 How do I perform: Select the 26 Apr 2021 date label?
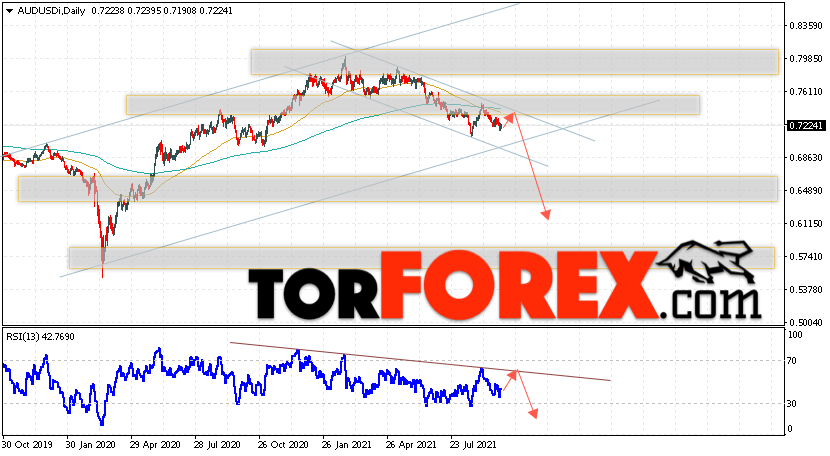point(411,445)
